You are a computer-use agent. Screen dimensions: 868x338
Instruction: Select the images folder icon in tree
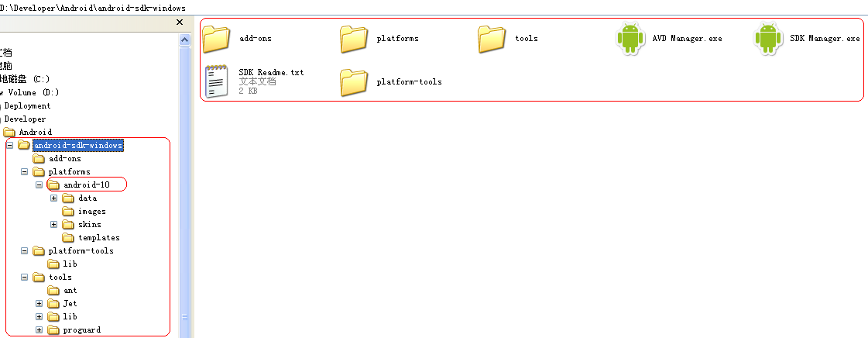click(68, 211)
